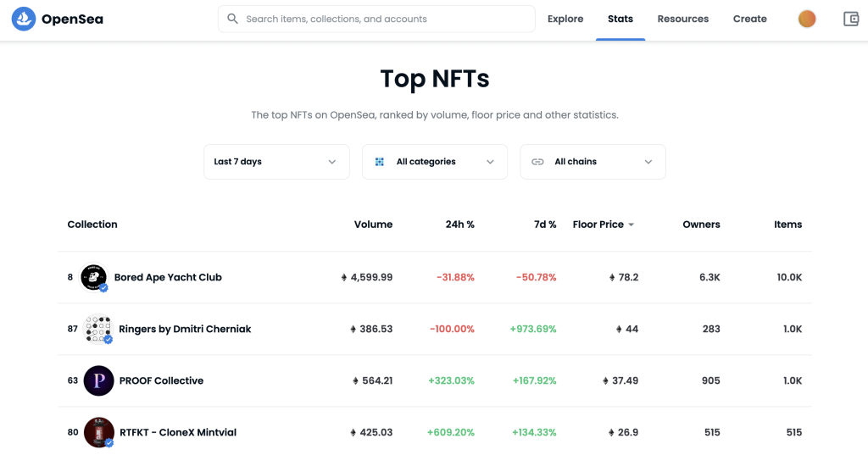Click the OpenSea ship logo icon

(23, 19)
